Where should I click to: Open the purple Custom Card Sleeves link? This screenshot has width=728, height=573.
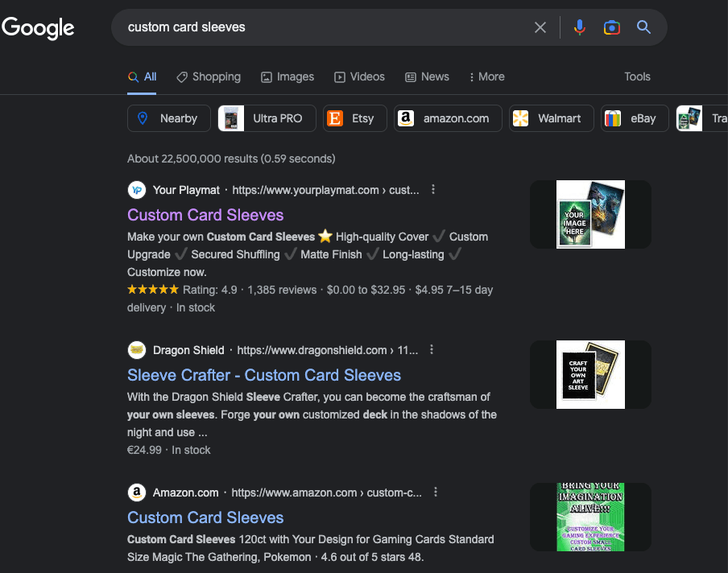(x=205, y=215)
